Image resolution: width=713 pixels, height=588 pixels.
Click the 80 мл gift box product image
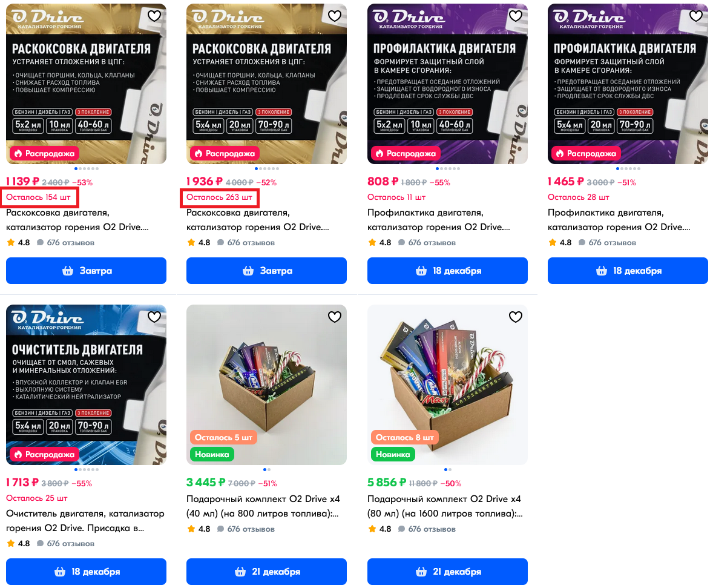pos(447,385)
